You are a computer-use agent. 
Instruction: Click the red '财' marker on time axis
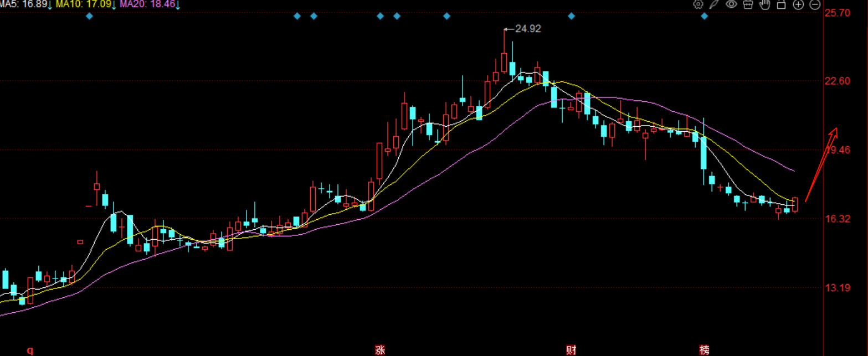click(571, 350)
